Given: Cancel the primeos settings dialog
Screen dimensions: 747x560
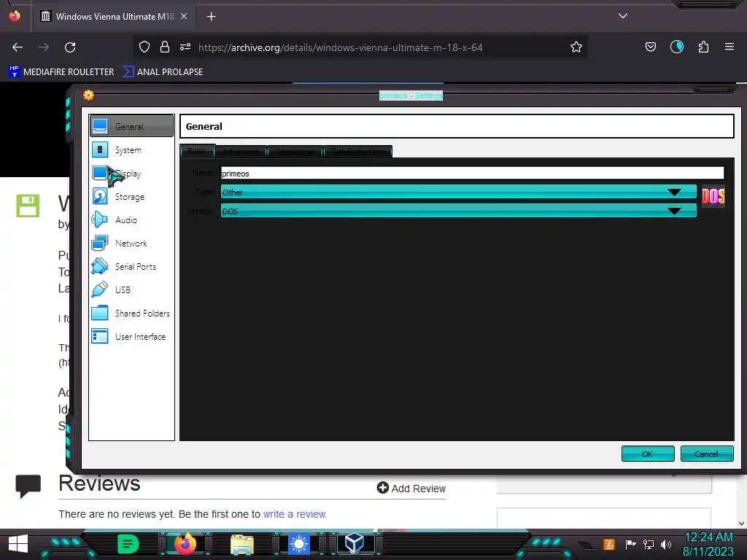Looking at the screenshot, I should 706,454.
